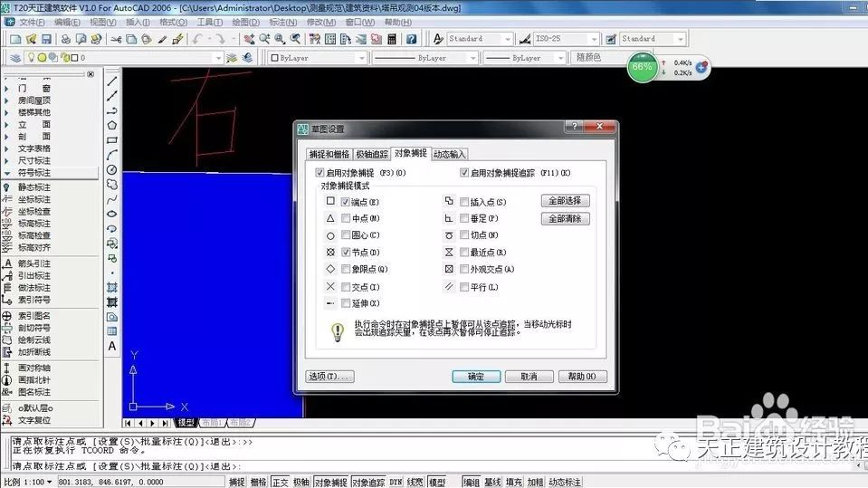
Task: Toggle 启用对象捕捉 (F3) checkbox
Action: [320, 173]
